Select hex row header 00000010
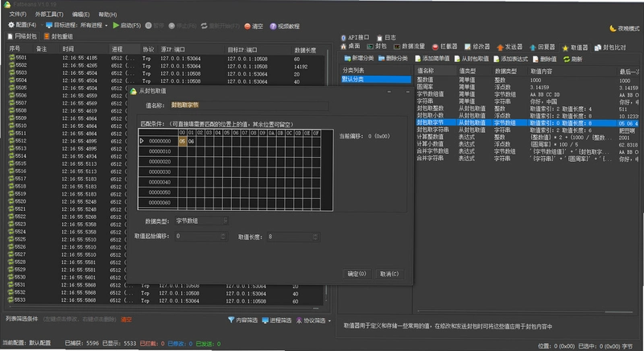Image resolution: width=644 pixels, height=351 pixels. click(x=159, y=151)
